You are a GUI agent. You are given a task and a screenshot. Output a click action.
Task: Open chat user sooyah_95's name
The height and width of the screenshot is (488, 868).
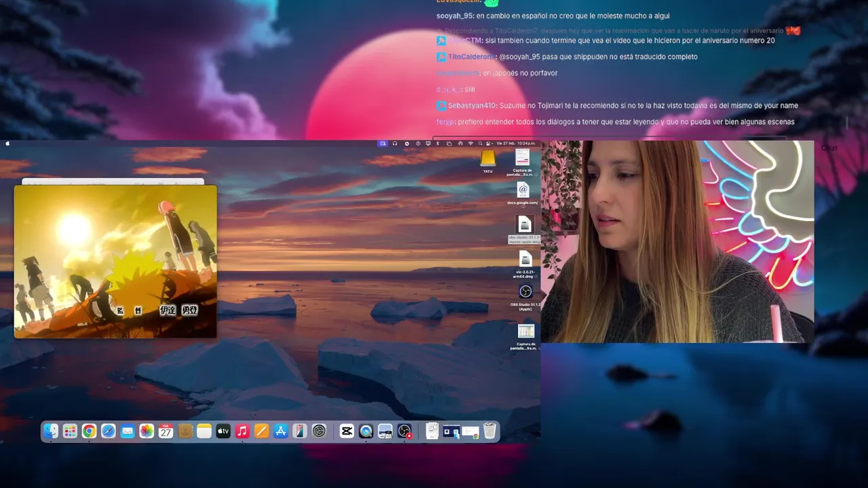tap(455, 16)
